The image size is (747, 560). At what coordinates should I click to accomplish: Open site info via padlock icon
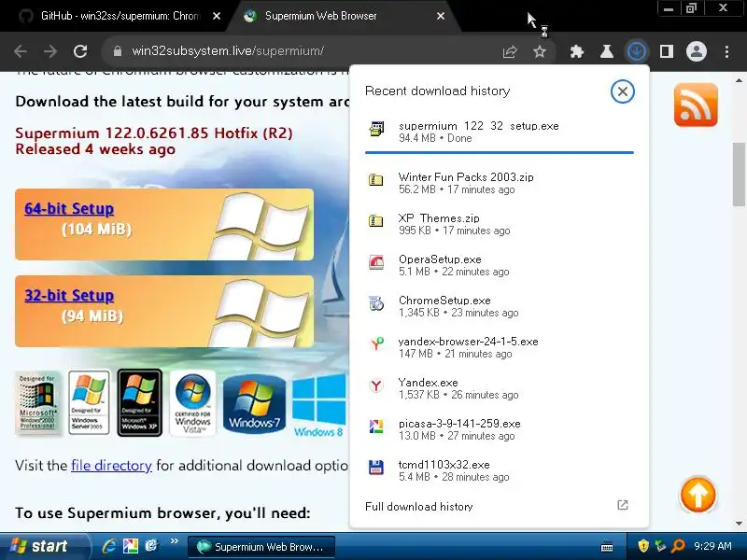click(x=118, y=51)
